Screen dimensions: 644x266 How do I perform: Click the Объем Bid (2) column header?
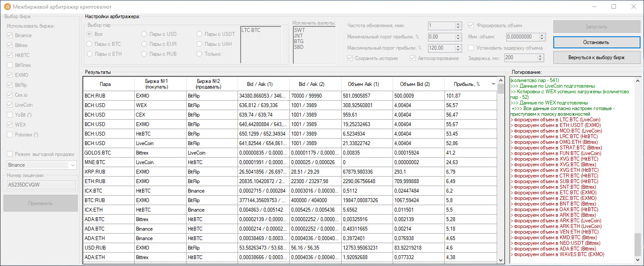point(419,85)
